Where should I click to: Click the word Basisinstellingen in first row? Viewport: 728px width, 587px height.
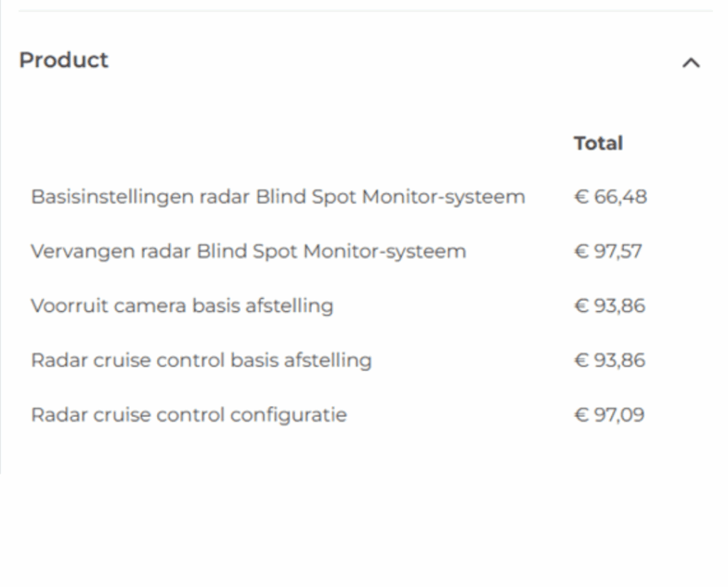click(112, 197)
